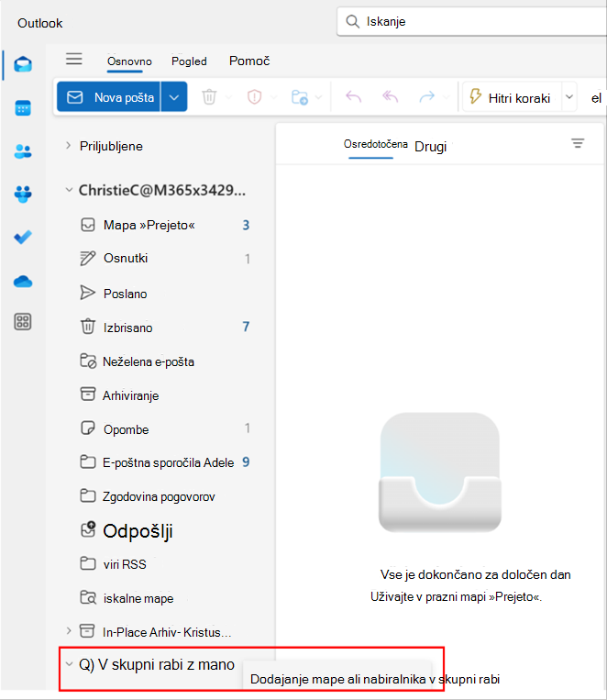Screen dimensions: 607x700
Task: Click the Outlook title text
Action: click(40, 23)
